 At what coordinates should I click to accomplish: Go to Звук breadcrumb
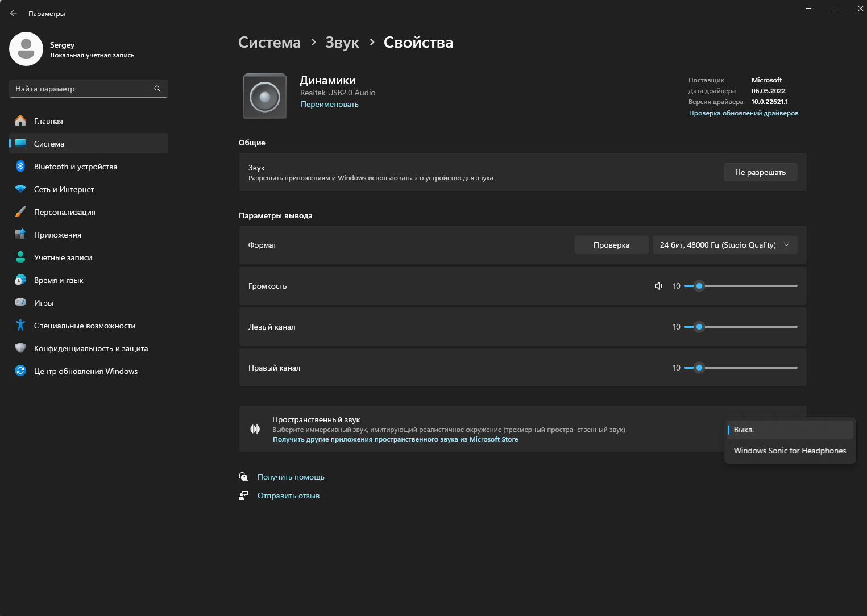point(342,43)
